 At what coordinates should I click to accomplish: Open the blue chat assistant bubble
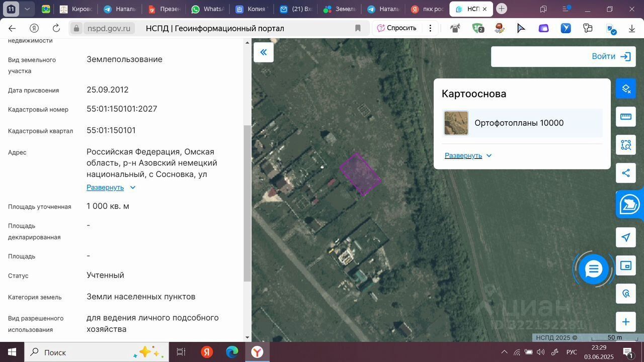coord(594,269)
